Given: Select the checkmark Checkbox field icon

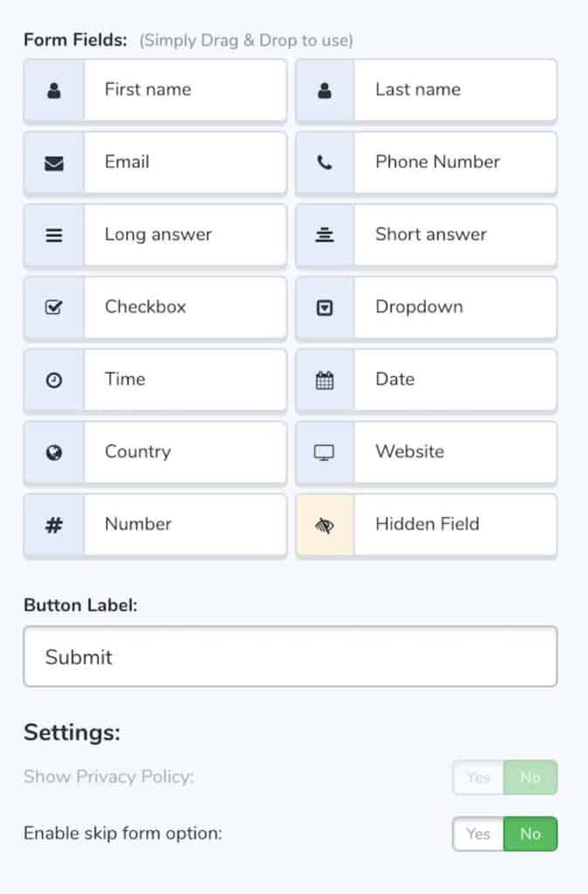Looking at the screenshot, I should click(x=54, y=307).
